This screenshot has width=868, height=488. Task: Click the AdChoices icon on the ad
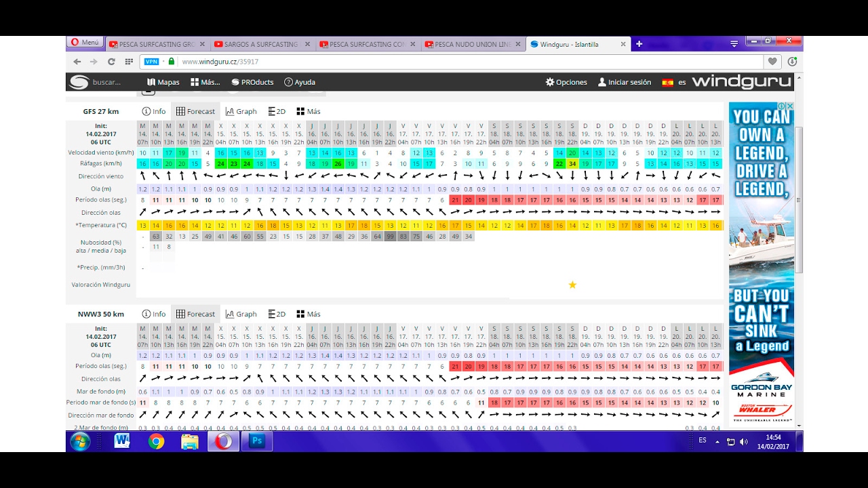pyautogui.click(x=781, y=106)
